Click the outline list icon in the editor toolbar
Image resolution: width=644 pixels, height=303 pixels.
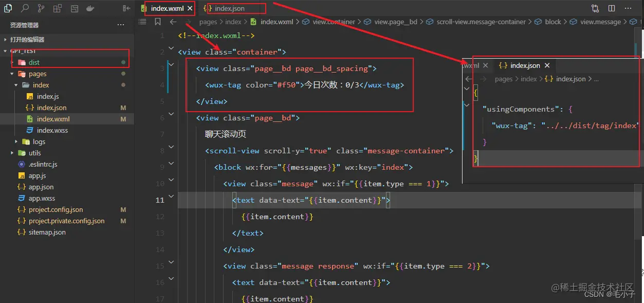point(142,22)
